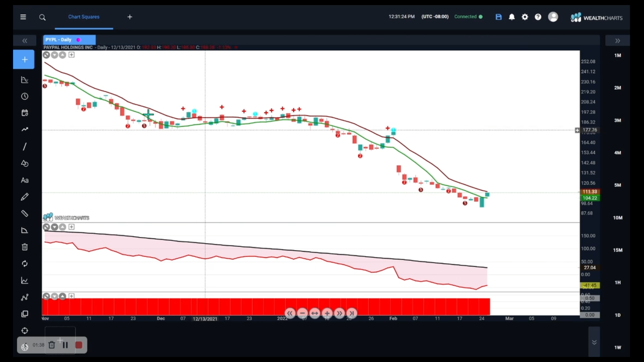
Task: Click the copy layers icon
Action: 24,314
